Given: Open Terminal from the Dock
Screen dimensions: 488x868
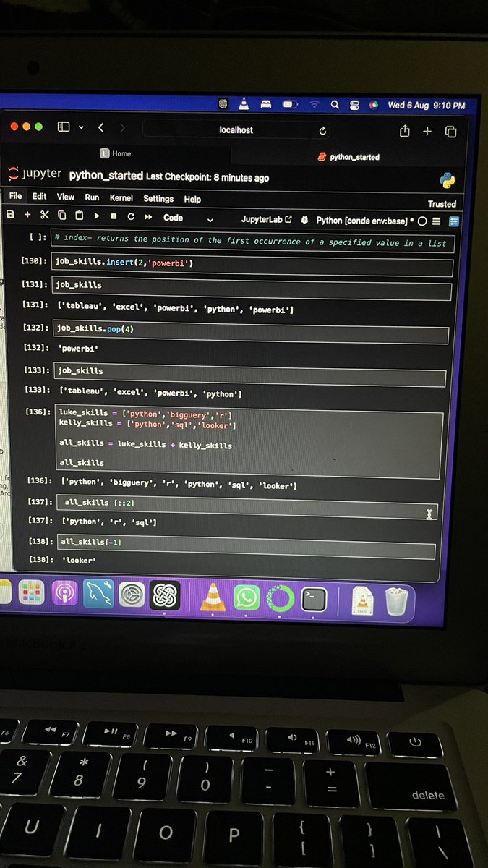Looking at the screenshot, I should pos(314,599).
